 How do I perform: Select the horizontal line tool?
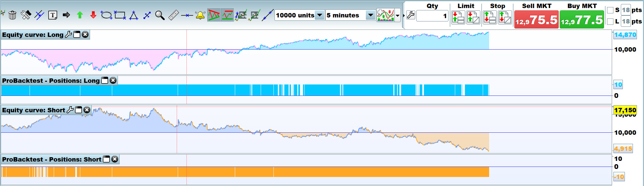(x=187, y=15)
